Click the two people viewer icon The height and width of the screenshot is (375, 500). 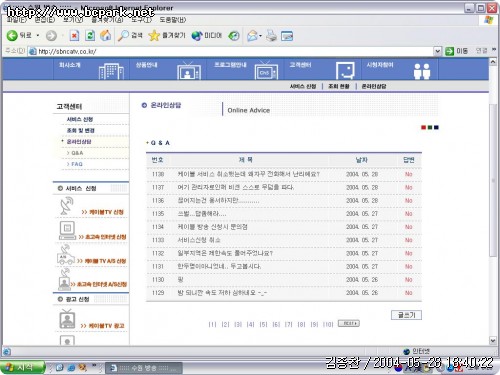click(x=422, y=71)
